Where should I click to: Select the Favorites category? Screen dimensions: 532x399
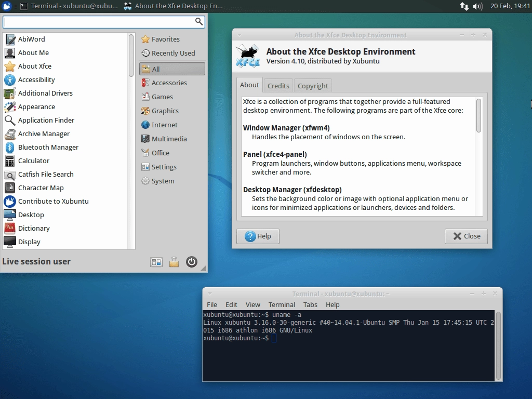[x=172, y=39]
